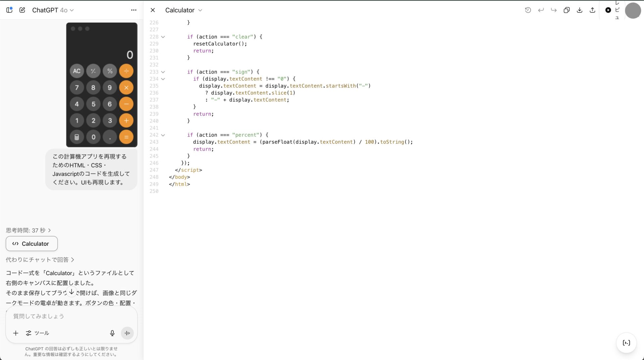Open the three-dots conversation options menu
Viewport: 644px width, 360px height.
click(134, 10)
